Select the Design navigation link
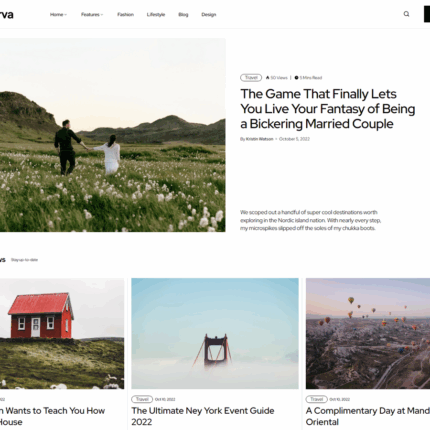 (x=209, y=15)
